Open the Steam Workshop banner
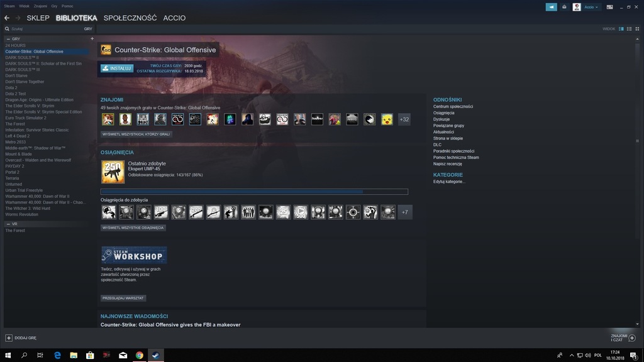Screen dimensions: 644x362 [x=134, y=255]
